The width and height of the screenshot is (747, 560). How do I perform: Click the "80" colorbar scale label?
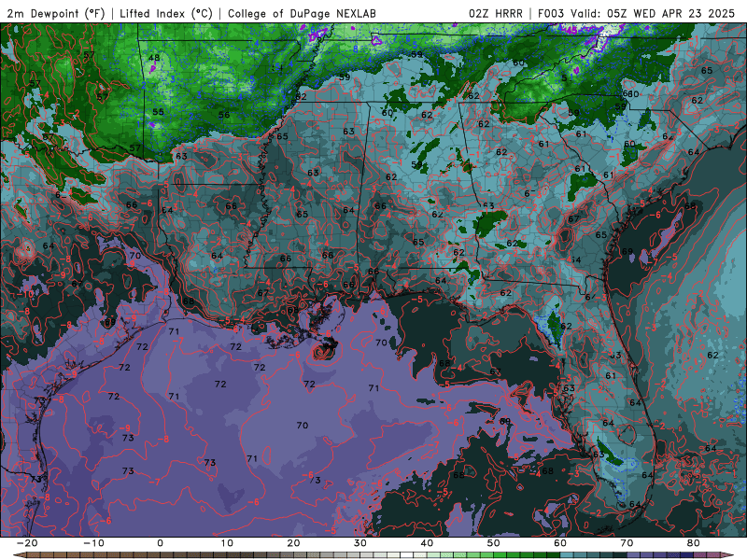point(694,543)
